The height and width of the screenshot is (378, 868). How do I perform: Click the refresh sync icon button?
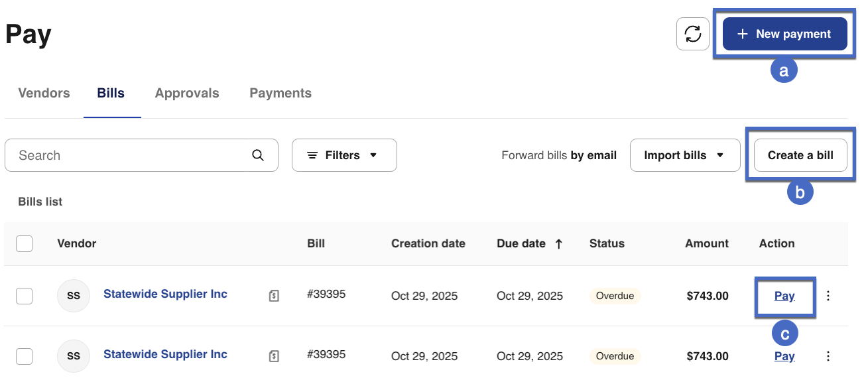(x=693, y=34)
